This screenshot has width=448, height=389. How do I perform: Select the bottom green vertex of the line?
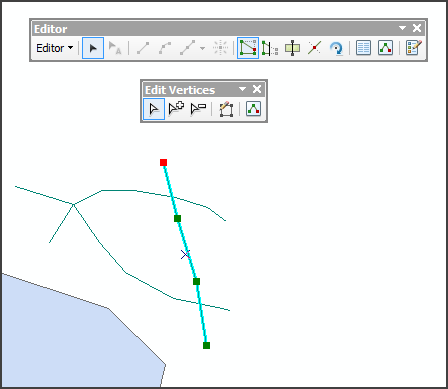pos(206,345)
